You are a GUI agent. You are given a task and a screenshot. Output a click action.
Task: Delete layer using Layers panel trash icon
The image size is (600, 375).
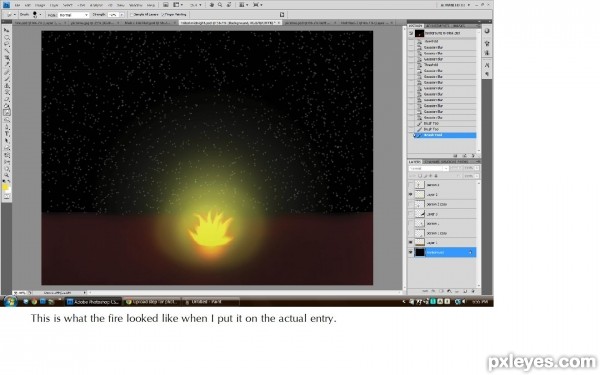click(473, 292)
